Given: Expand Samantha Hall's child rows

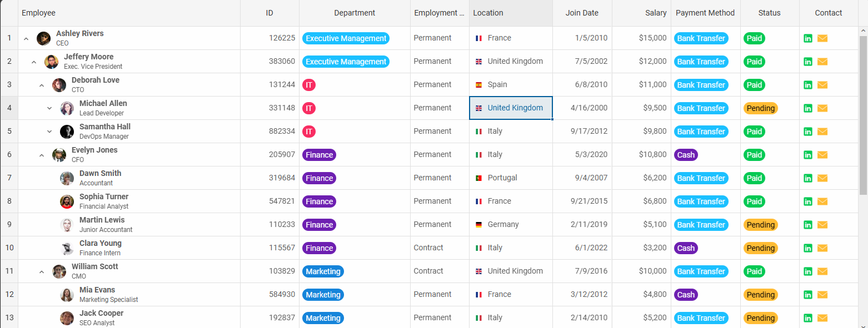Looking at the screenshot, I should click(49, 132).
